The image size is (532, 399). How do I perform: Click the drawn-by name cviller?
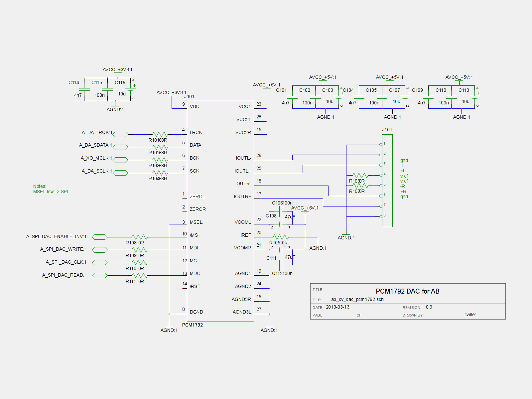[470, 315]
